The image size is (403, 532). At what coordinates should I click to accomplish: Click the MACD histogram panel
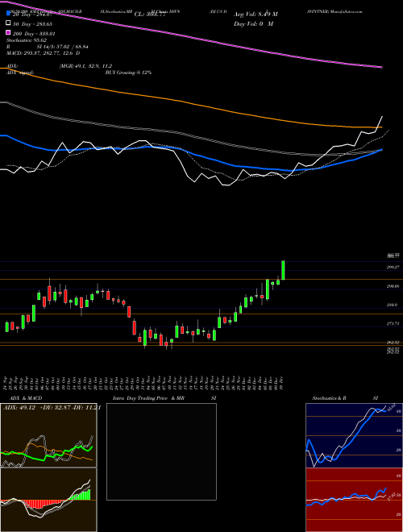[x=48, y=500]
